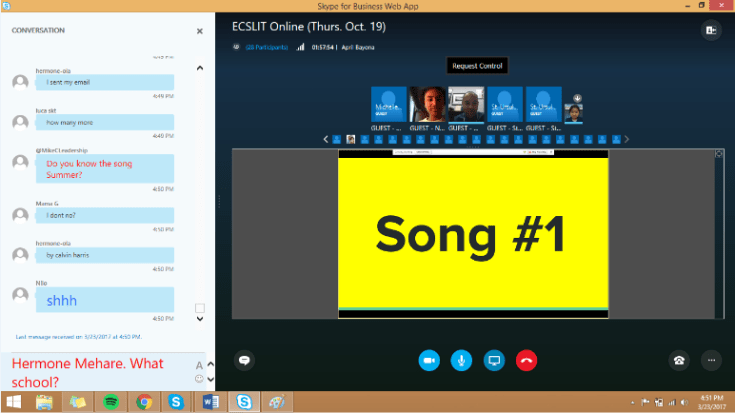Open font formatting 'A' in message box

pyautogui.click(x=199, y=365)
